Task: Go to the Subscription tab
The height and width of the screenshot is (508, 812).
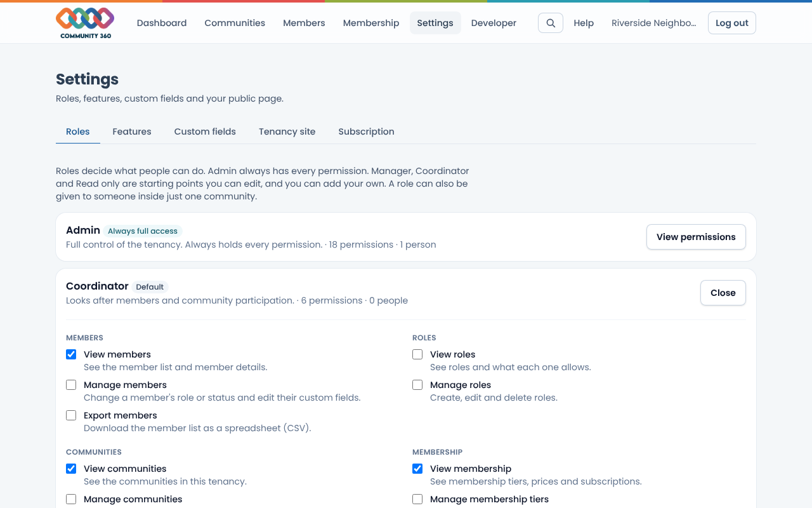Action: (366, 131)
